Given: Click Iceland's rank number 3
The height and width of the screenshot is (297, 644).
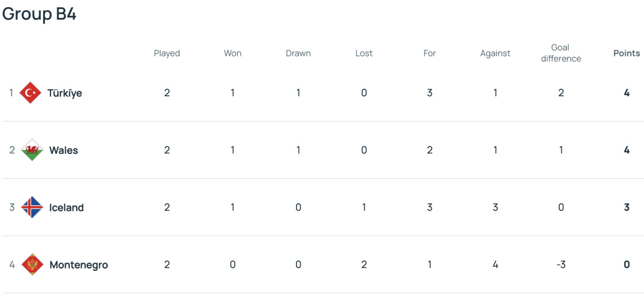Looking at the screenshot, I should tap(12, 207).
